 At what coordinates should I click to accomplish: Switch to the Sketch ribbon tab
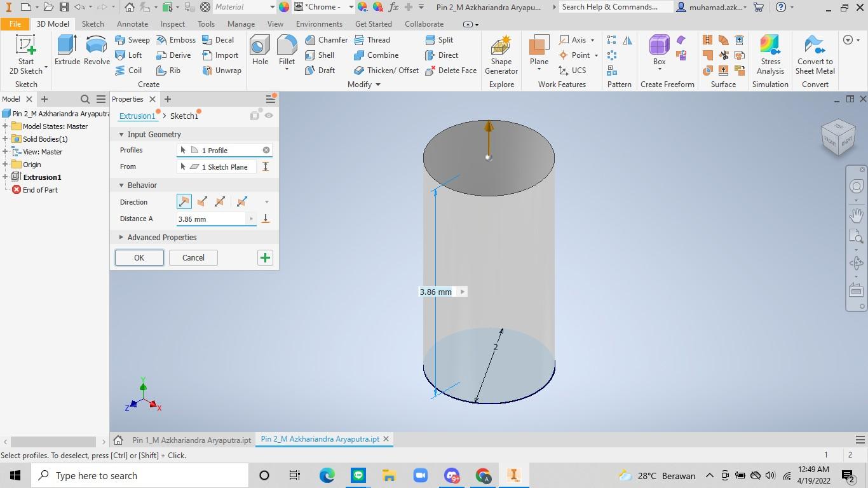click(x=93, y=24)
